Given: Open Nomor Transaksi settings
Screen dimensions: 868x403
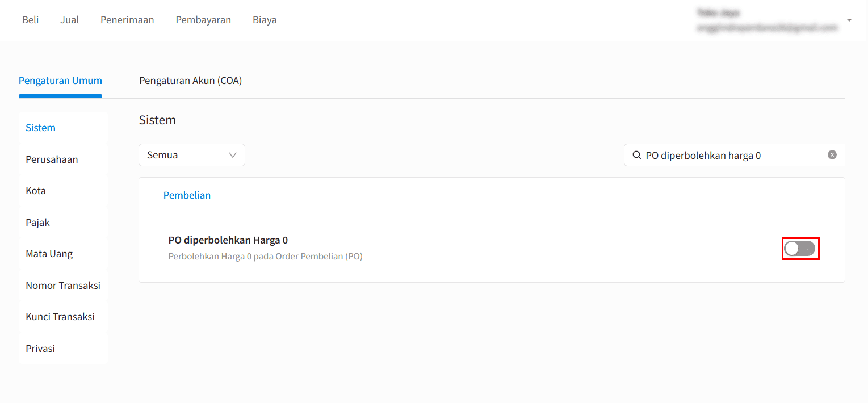Looking at the screenshot, I should click(63, 286).
